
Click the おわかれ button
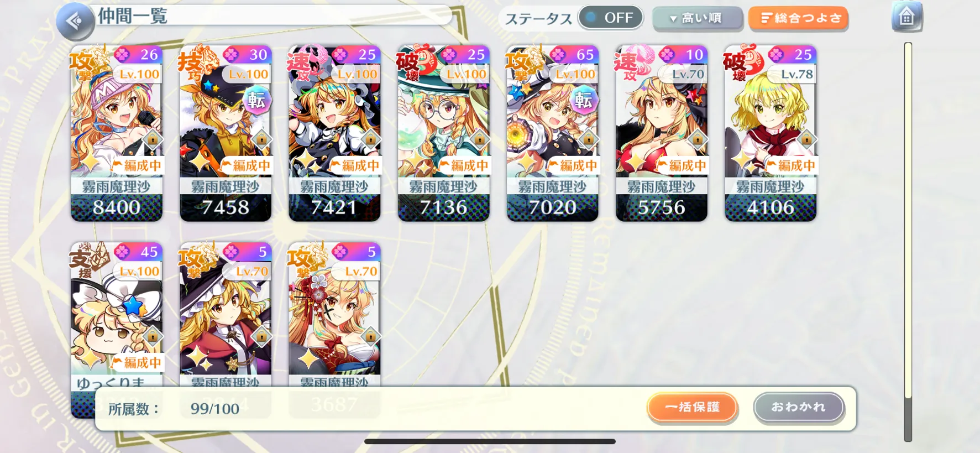click(799, 408)
